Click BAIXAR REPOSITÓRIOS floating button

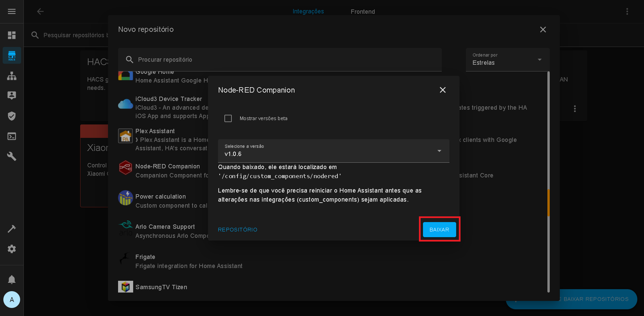pos(572,299)
